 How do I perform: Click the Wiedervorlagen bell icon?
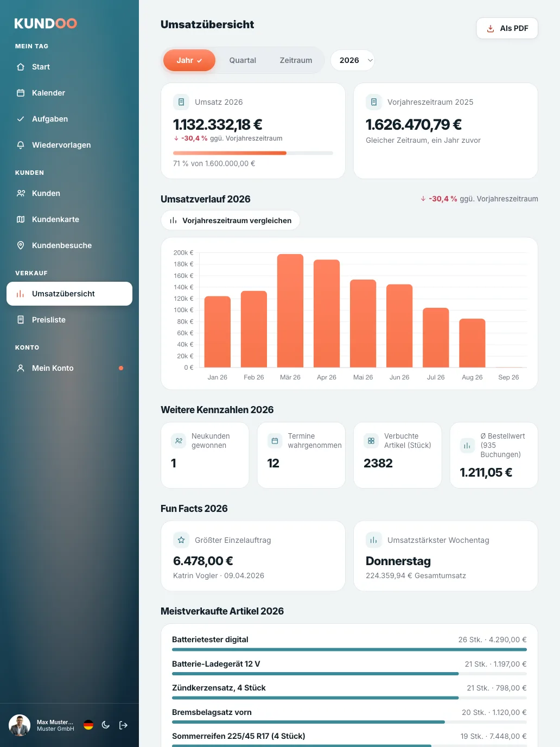[21, 145]
